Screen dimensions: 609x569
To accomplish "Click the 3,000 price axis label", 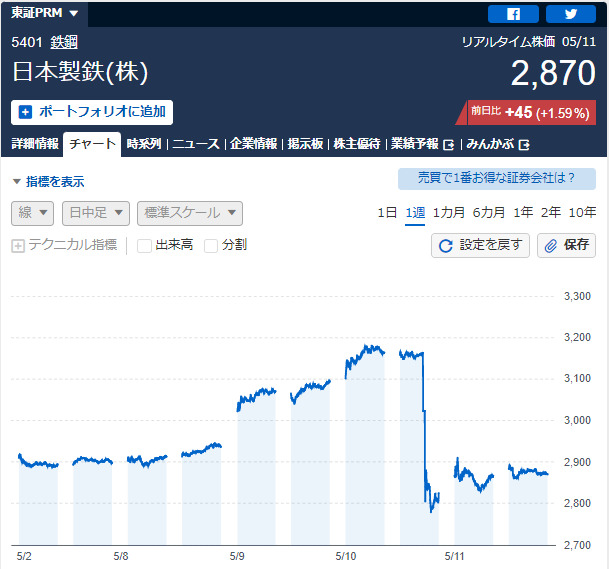I will tap(577, 420).
